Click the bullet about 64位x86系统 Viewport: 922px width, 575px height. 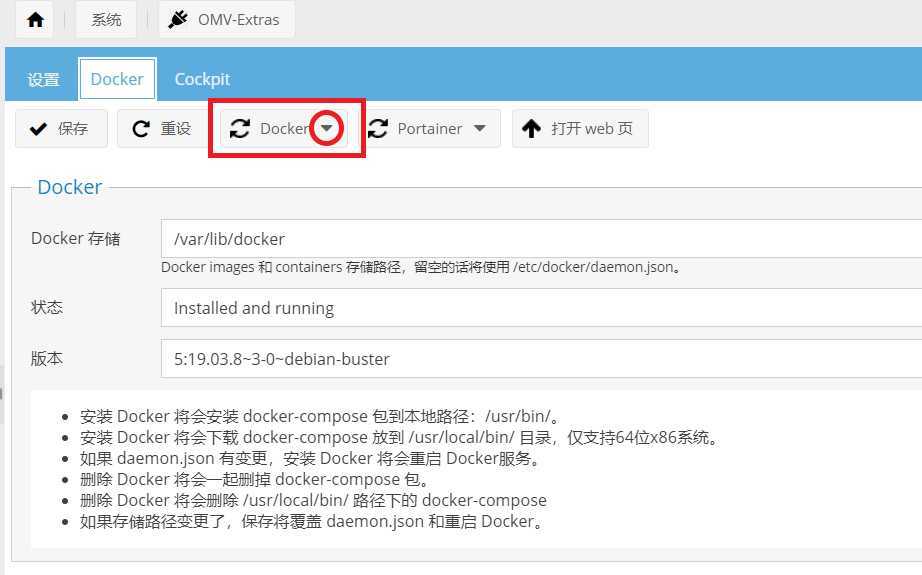click(399, 437)
